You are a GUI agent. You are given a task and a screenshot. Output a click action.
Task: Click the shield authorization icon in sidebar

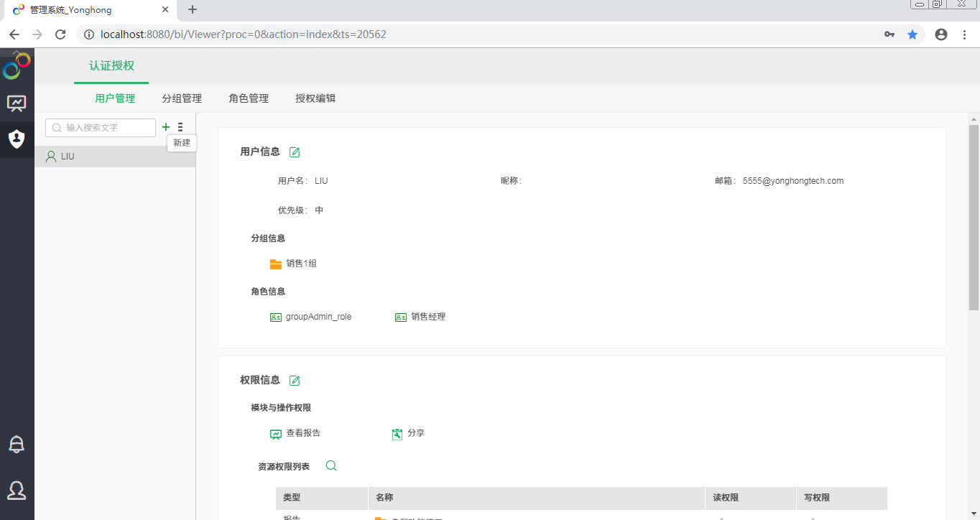[17, 139]
